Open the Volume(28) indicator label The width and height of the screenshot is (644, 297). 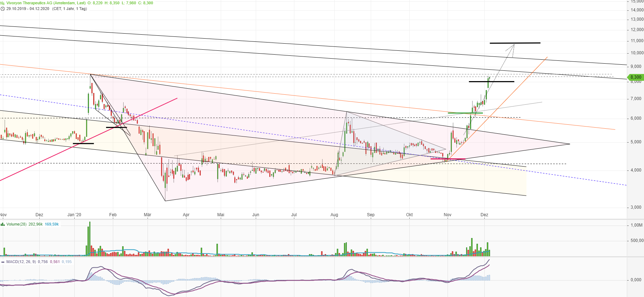[16, 224]
